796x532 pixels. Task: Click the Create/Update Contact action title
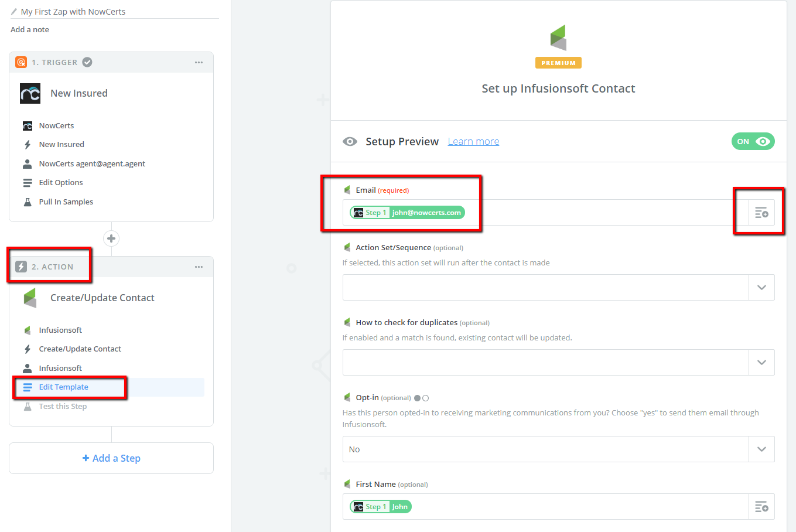[103, 298]
